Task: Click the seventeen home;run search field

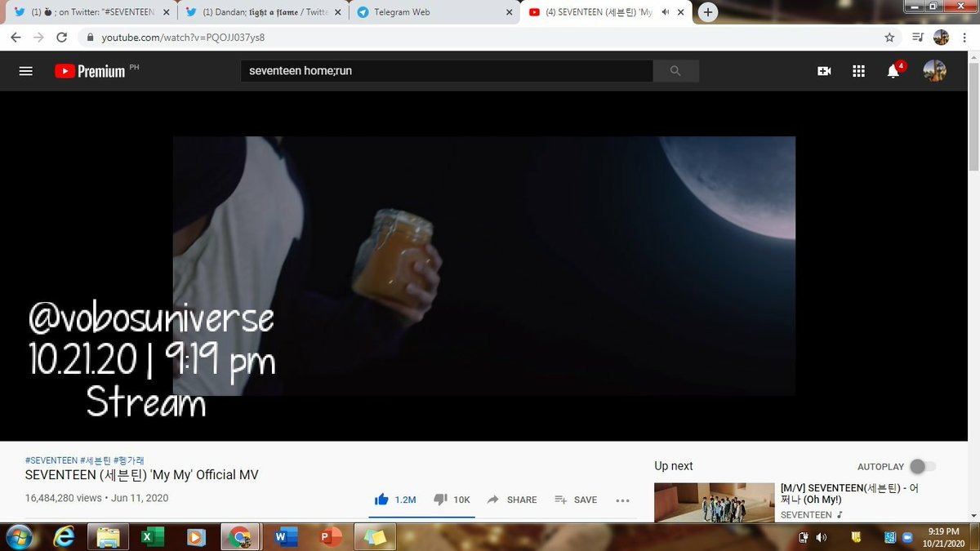Action: click(x=447, y=71)
